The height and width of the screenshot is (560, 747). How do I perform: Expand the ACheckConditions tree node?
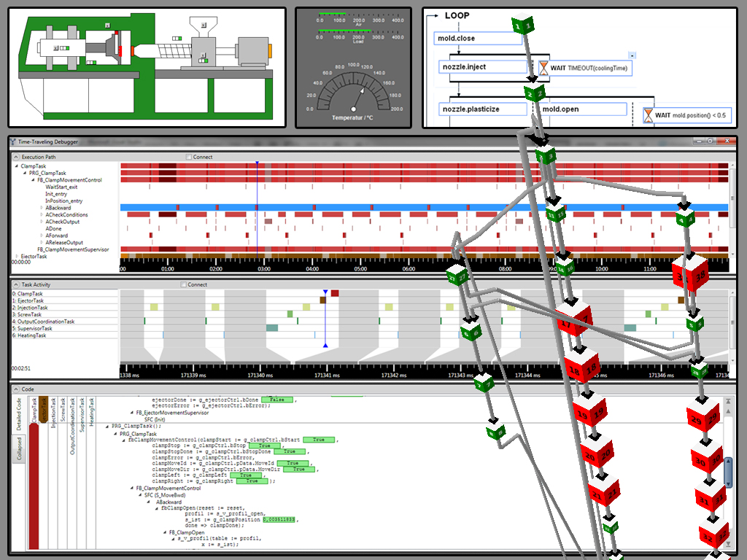[42, 215]
